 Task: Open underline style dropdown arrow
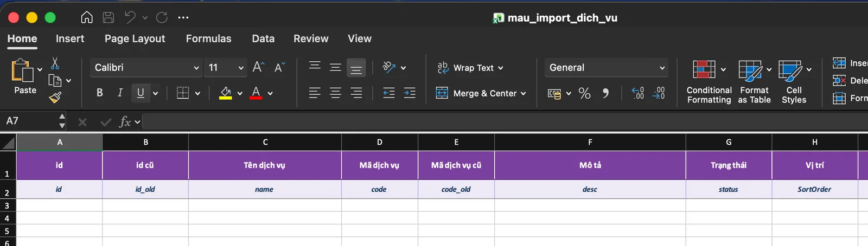coord(155,93)
